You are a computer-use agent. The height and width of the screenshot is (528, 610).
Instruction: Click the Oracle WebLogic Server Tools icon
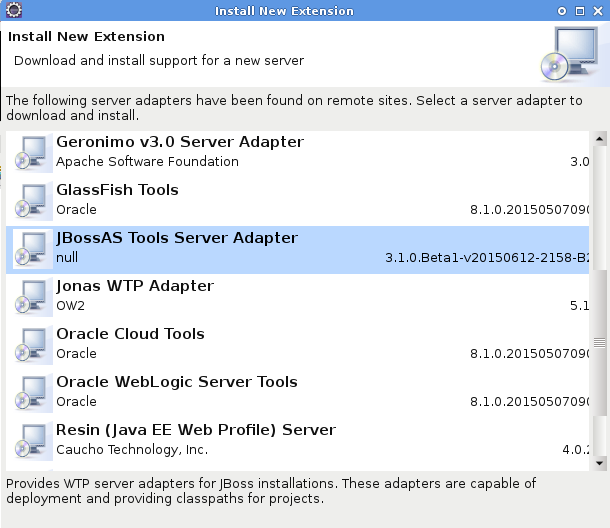pyautogui.click(x=31, y=392)
